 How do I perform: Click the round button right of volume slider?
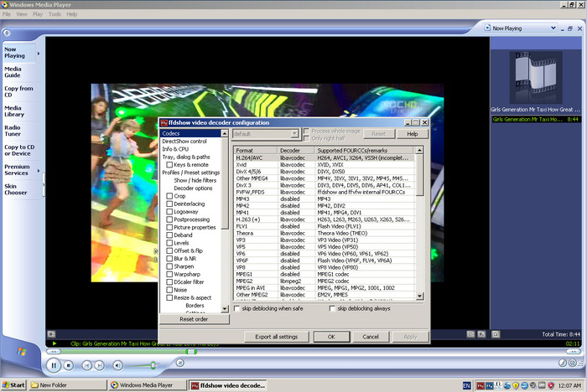click(x=180, y=363)
